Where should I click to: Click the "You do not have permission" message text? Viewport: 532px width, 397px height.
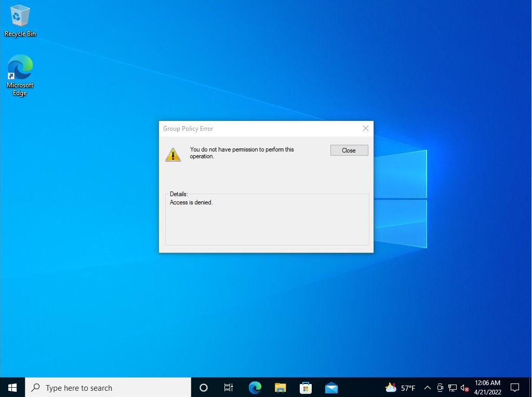coord(242,153)
